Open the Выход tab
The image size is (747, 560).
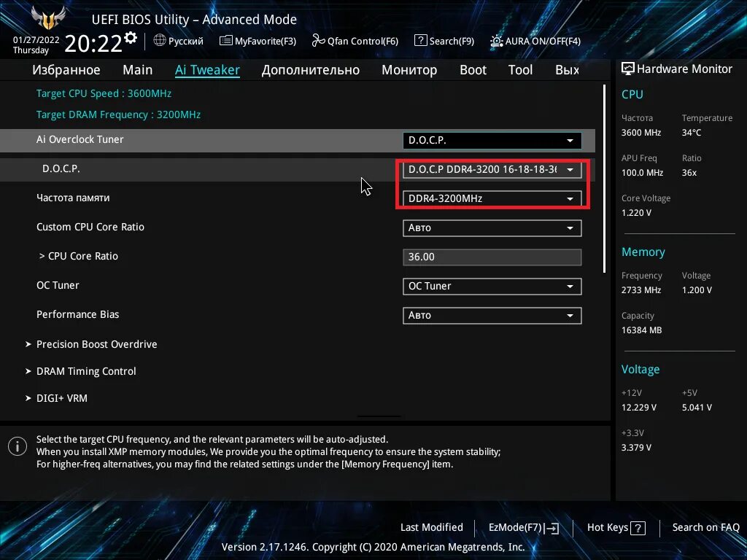[568, 70]
